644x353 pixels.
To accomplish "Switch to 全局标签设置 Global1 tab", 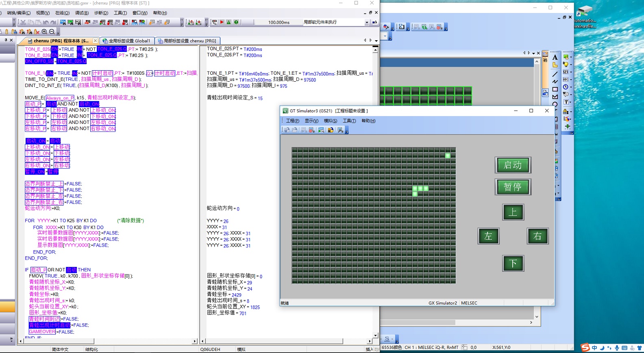I will point(127,41).
